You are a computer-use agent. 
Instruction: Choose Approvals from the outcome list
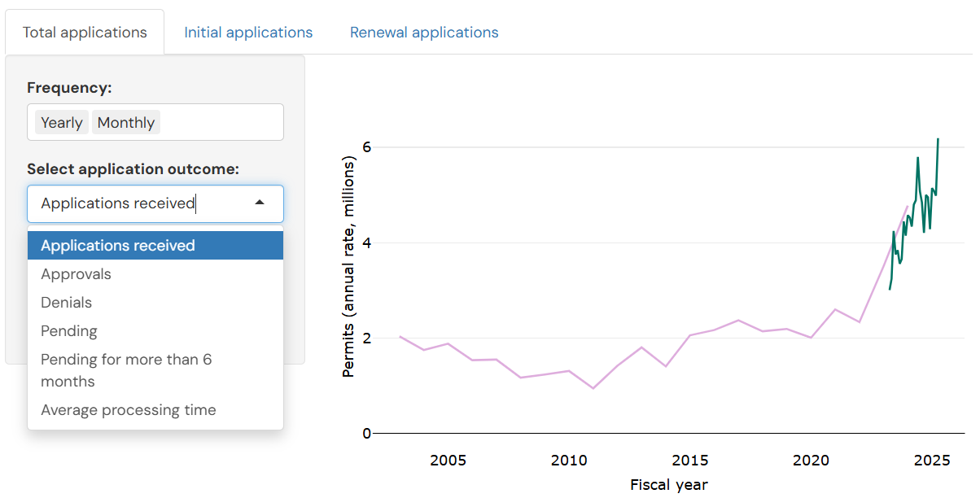click(x=77, y=274)
